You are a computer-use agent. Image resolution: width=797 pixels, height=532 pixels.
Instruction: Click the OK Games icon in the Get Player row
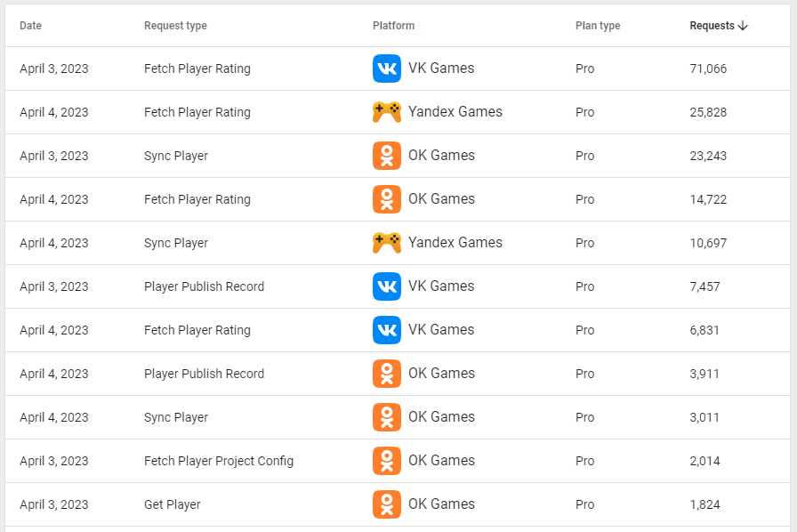click(x=387, y=504)
